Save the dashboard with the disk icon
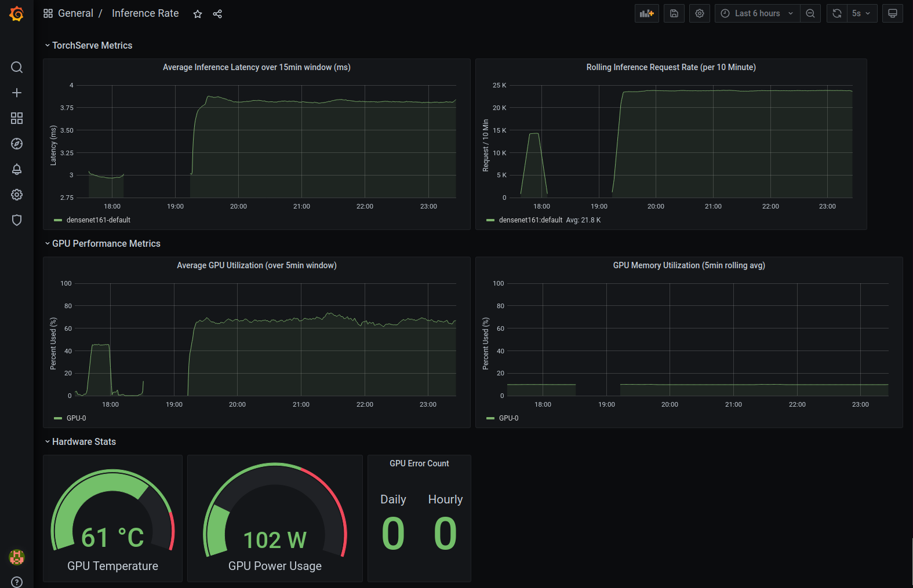 pos(674,13)
